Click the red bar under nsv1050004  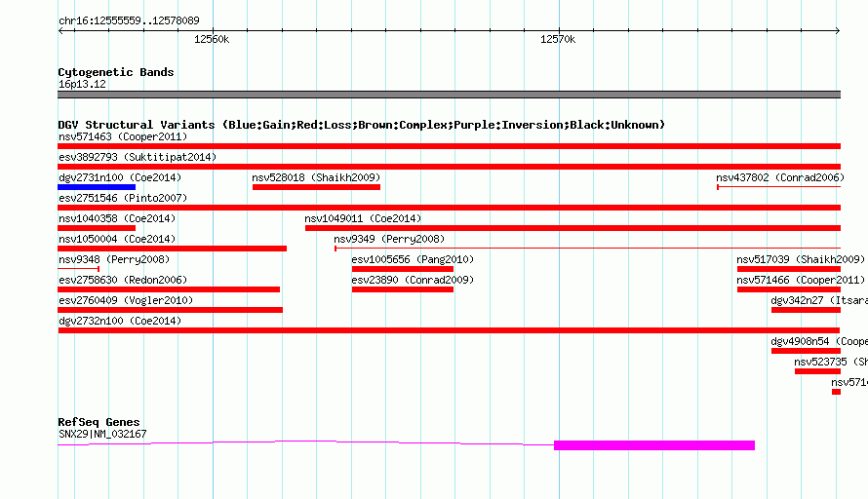pos(173,249)
